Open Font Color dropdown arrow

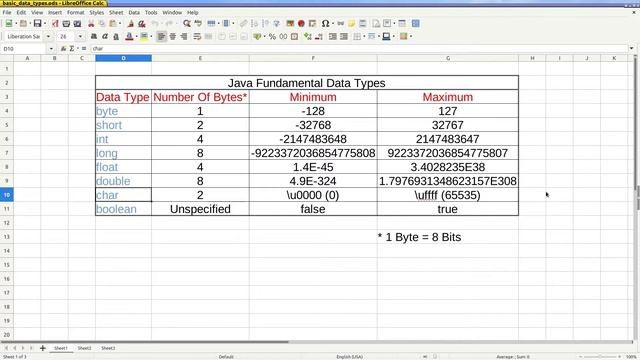coord(136,37)
